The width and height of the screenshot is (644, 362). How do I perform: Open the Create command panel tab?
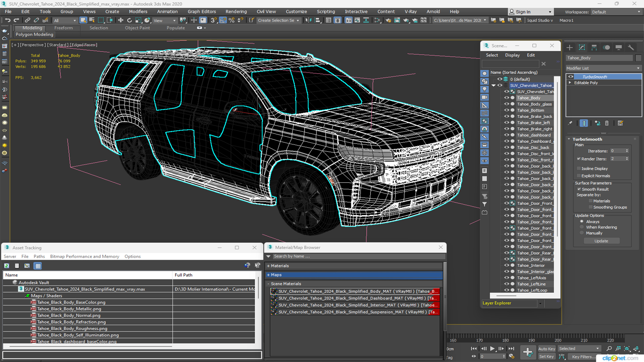(570, 48)
